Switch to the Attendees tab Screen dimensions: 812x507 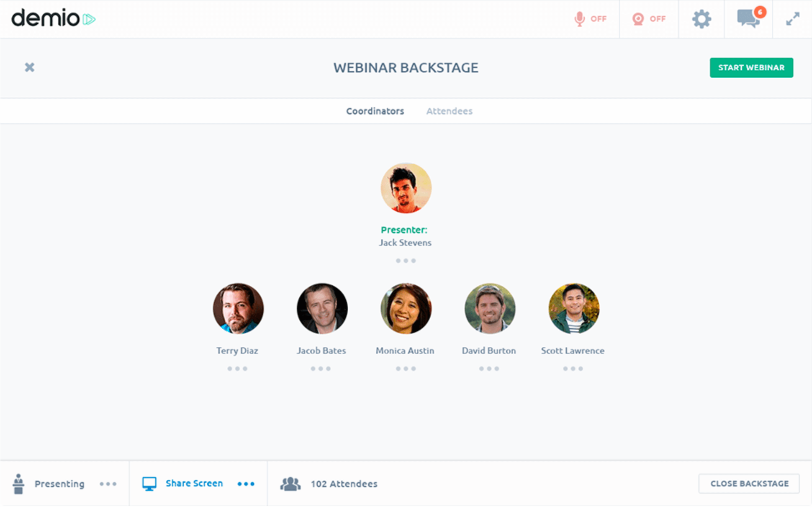[x=450, y=111]
